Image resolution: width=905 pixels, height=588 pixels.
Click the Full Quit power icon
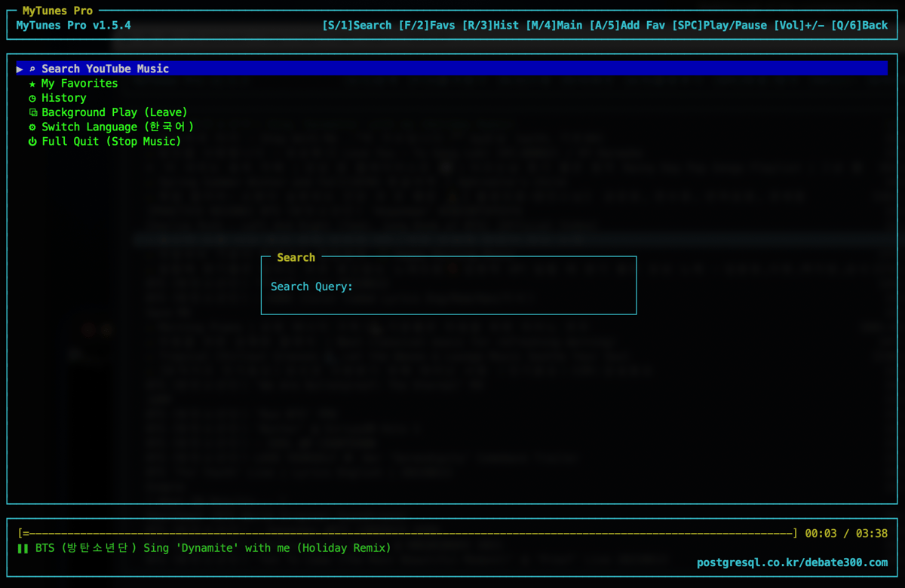[32, 142]
